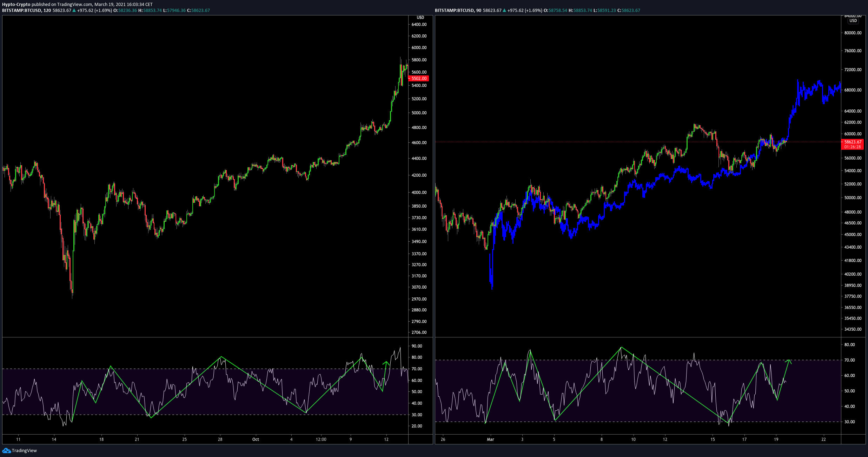This screenshot has width=868, height=457.
Task: Click the TradingView logo at bottom-left
Action: pos(20,451)
